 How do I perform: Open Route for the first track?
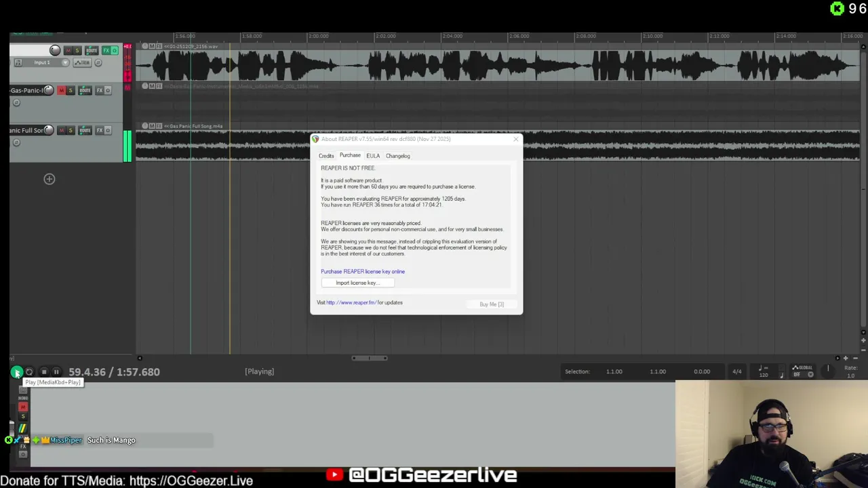[x=92, y=50]
